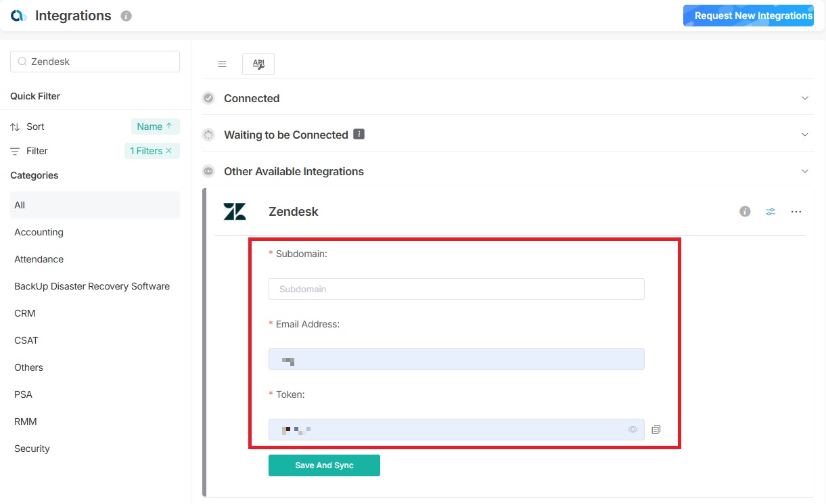
Task: Click the API settings toolbar icon
Action: (x=258, y=64)
